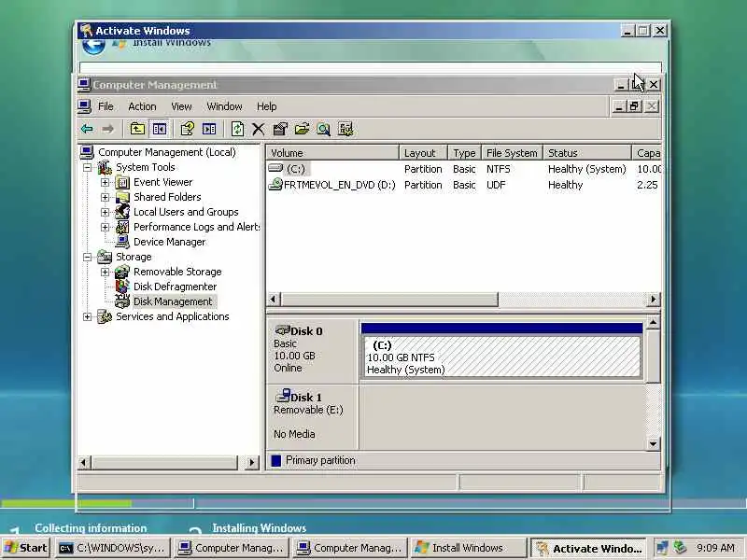
Task: Expand the Event Viewer node
Action: (105, 182)
